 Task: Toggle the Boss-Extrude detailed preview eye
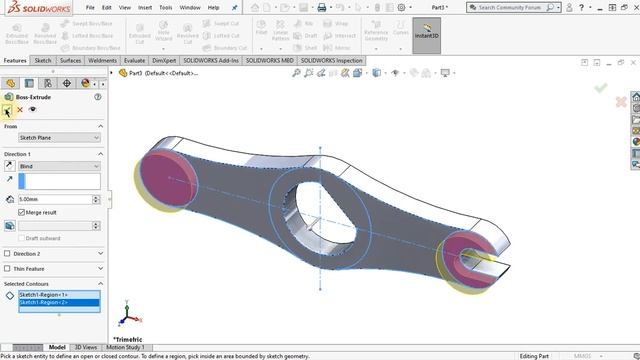33,109
